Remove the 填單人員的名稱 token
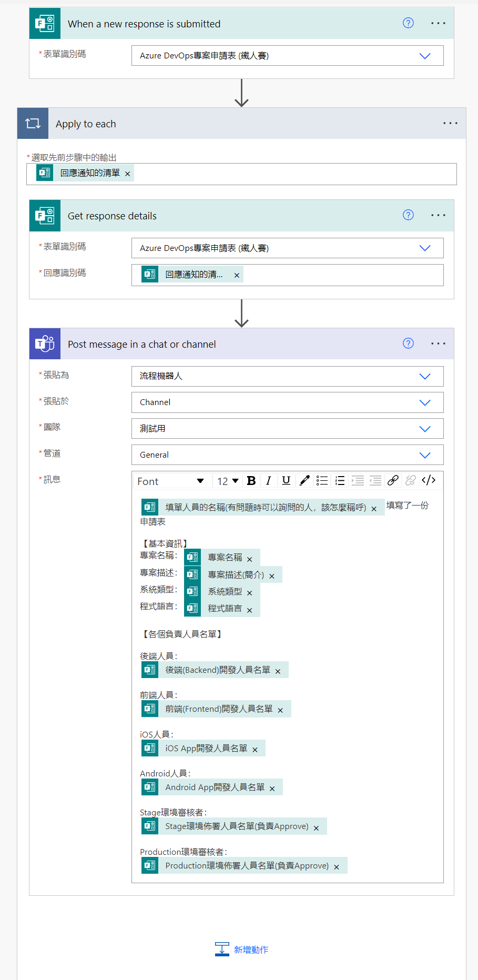The image size is (478, 980). (374, 509)
